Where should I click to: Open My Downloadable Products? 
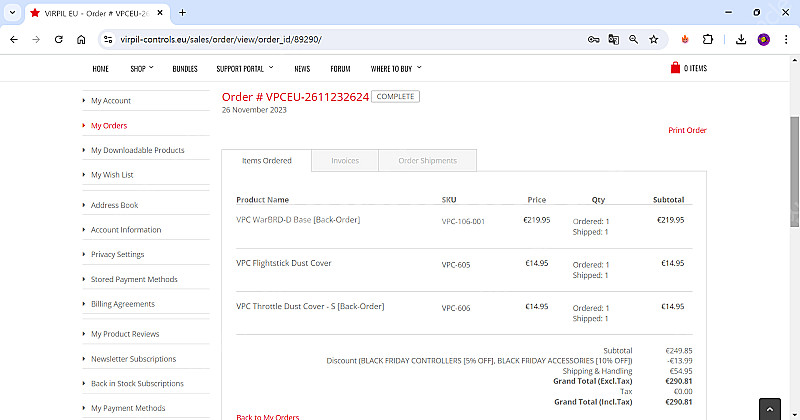coord(137,150)
